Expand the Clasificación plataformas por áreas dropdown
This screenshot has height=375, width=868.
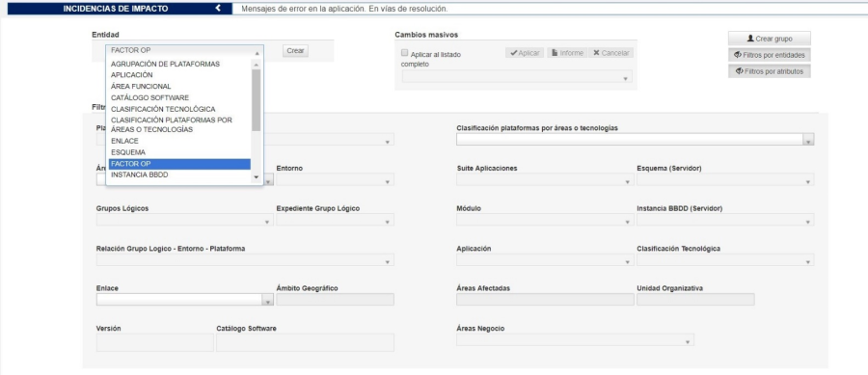[x=635, y=140]
